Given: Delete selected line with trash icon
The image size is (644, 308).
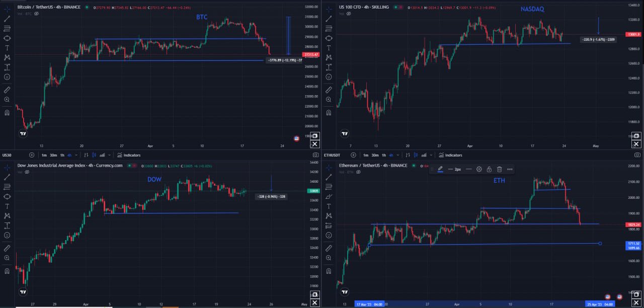Looking at the screenshot, I should tap(499, 169).
